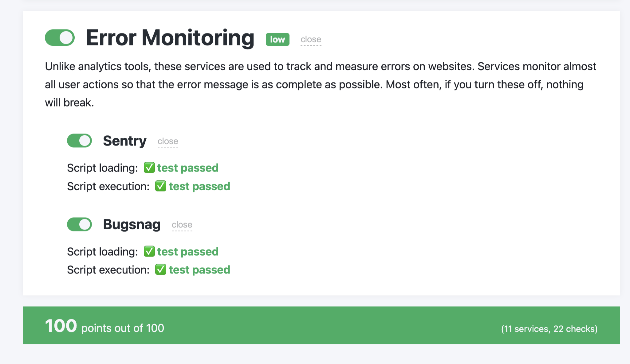Viewport: 630px width, 364px height.
Task: Click close link beside Bugsnag heading
Action: click(x=182, y=225)
